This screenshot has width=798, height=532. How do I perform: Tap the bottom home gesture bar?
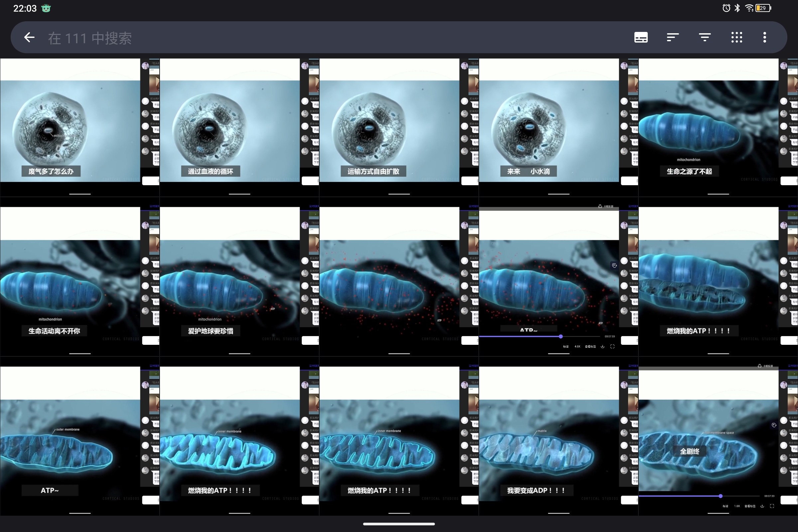399,524
